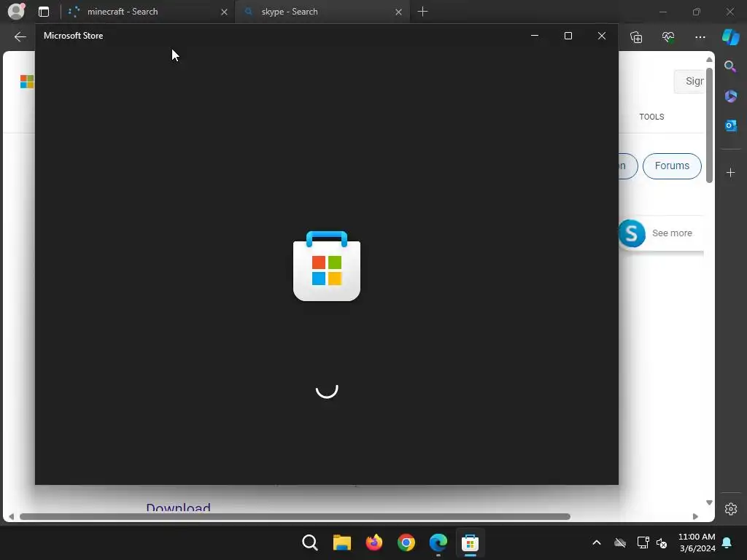
Task: Maximize the Microsoft Store window
Action: click(x=568, y=36)
